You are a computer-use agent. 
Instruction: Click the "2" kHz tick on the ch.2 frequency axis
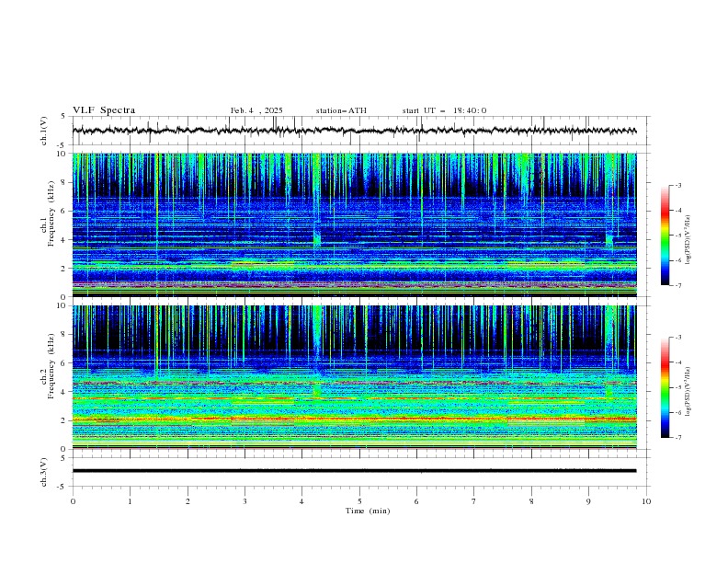pyautogui.click(x=64, y=420)
